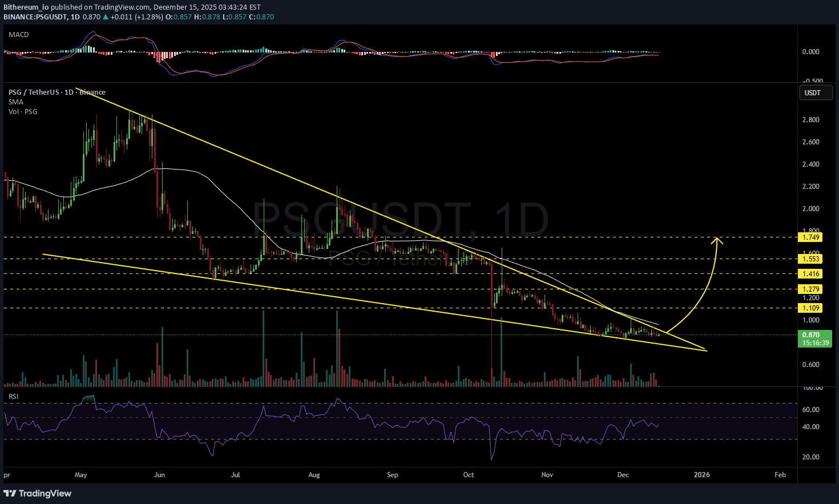Click the BINANCE:PSGUSDT symbol text in header

coord(35,17)
